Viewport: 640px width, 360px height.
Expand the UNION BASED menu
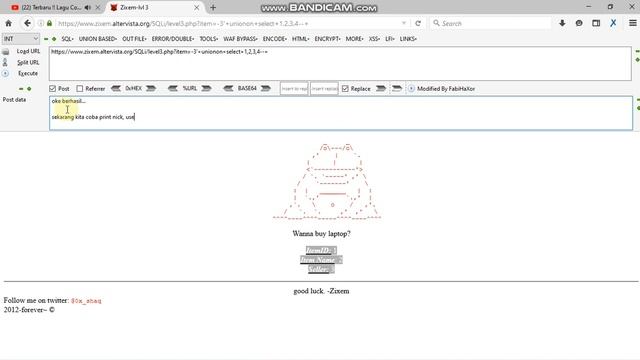(98, 39)
